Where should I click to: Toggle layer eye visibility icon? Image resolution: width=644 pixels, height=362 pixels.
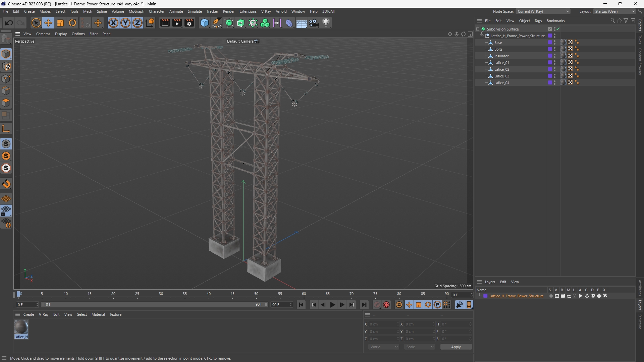[x=557, y=296]
